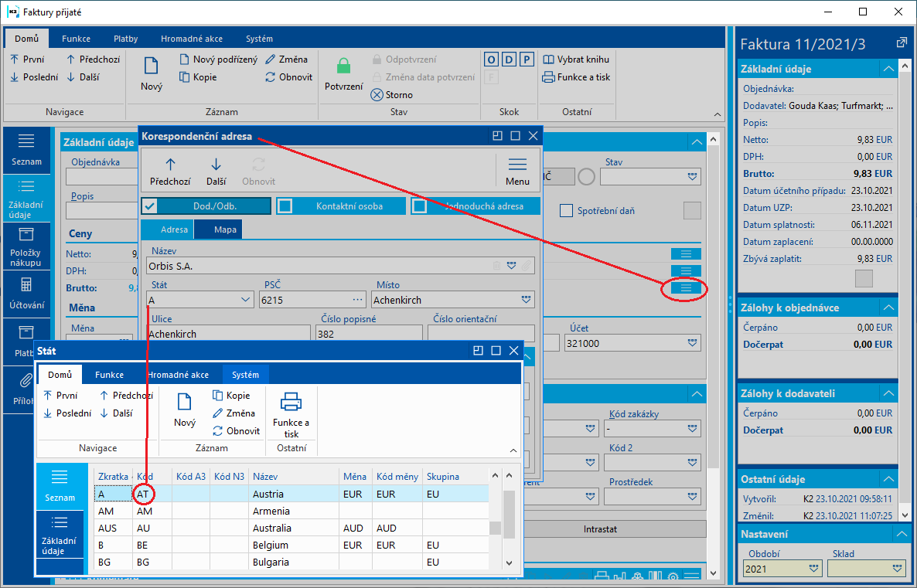Switch to Systém tab in Stát window
Screen dimensions: 917x588
click(x=245, y=375)
